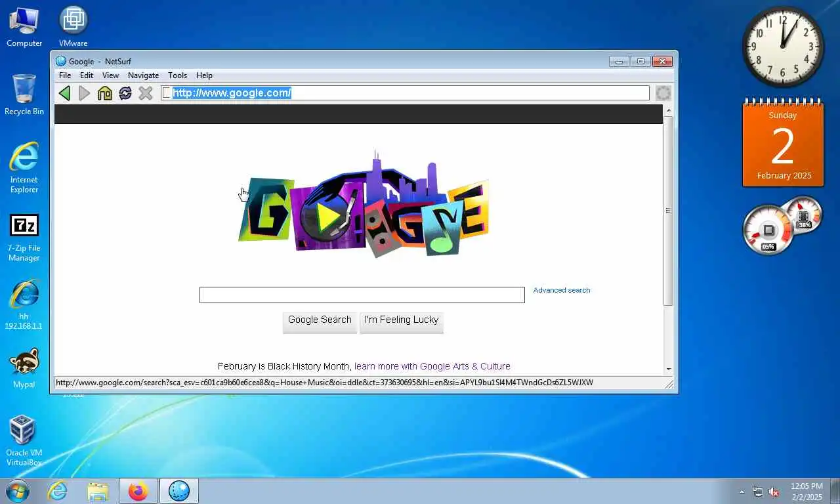Select the Mypal raccoon desktop icon
The width and height of the screenshot is (840, 504).
tap(24, 369)
